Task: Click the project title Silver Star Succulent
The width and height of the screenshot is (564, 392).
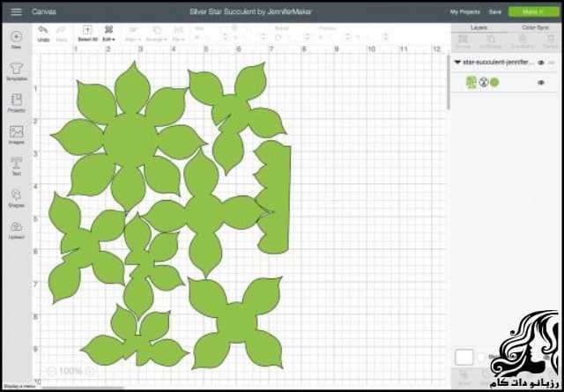Action: (250, 11)
